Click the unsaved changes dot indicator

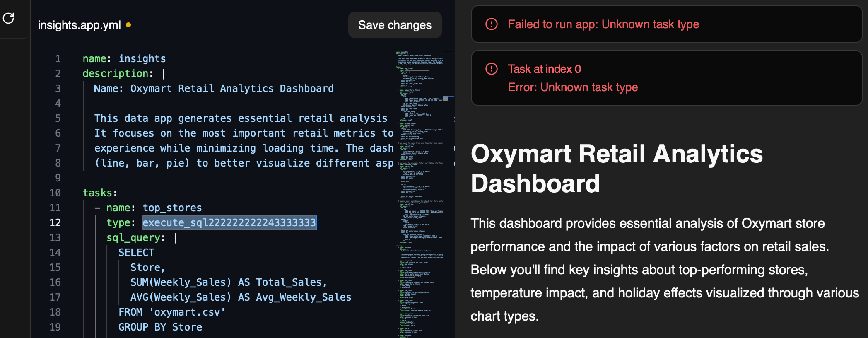[128, 25]
